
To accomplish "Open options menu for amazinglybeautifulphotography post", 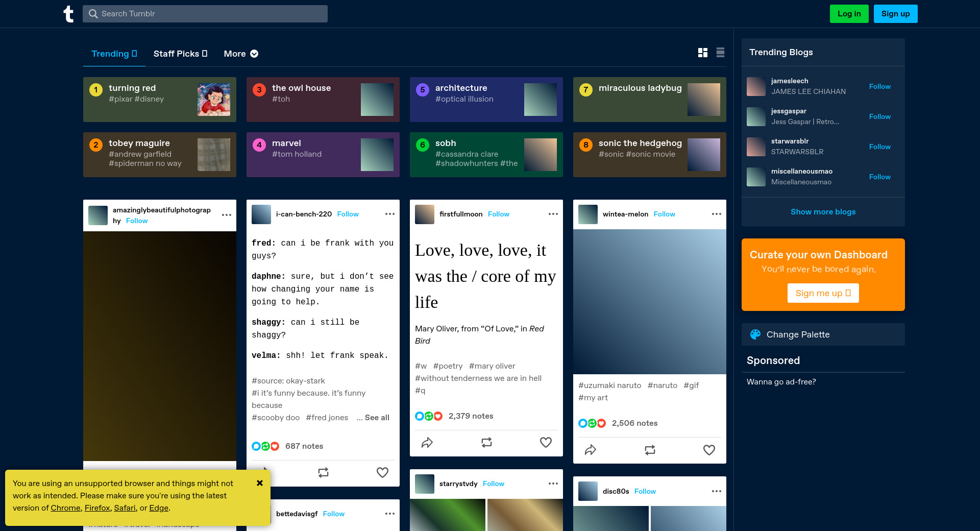I will (227, 215).
